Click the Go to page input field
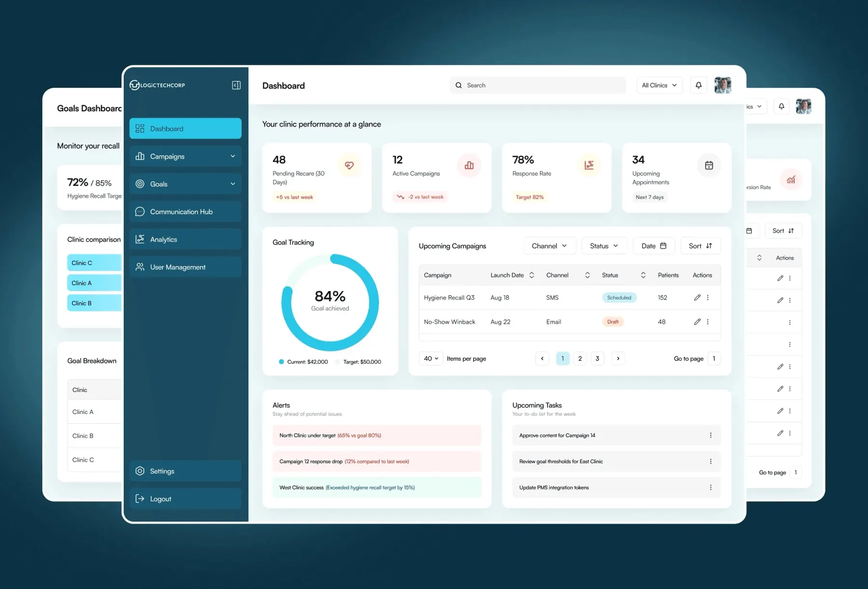The height and width of the screenshot is (589, 868). click(x=714, y=359)
